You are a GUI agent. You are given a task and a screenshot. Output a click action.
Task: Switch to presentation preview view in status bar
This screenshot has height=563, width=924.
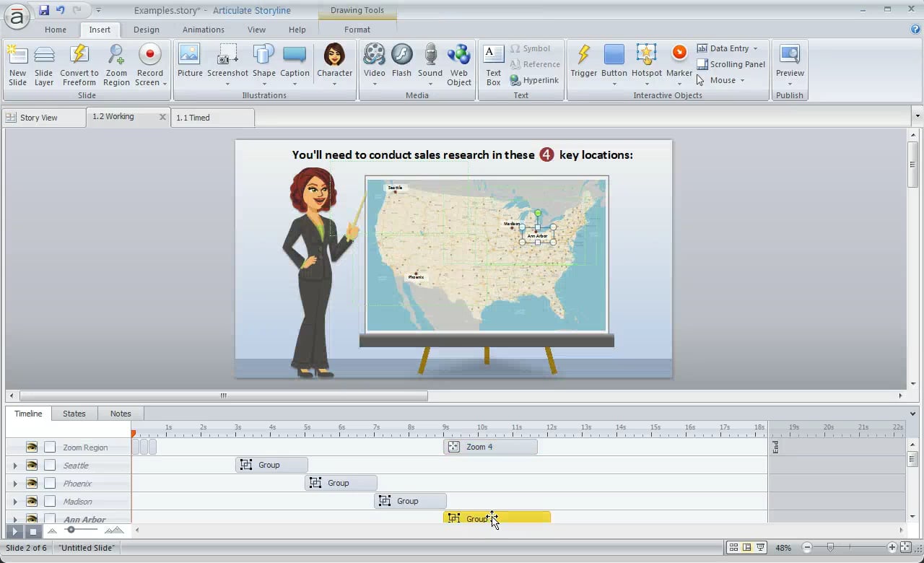[x=761, y=548]
